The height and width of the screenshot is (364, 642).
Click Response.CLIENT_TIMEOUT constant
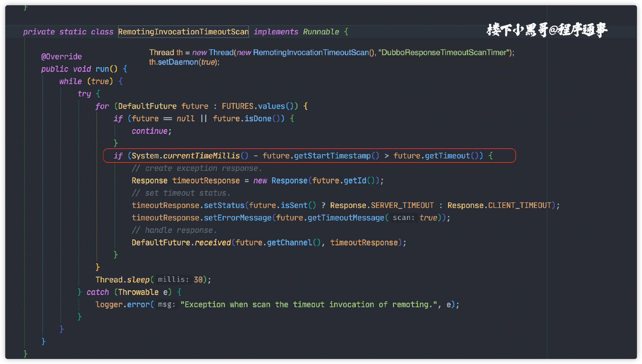[499, 205]
